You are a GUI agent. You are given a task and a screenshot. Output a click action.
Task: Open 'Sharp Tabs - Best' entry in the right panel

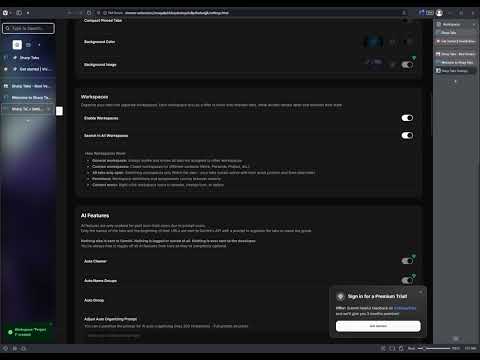coord(456,54)
